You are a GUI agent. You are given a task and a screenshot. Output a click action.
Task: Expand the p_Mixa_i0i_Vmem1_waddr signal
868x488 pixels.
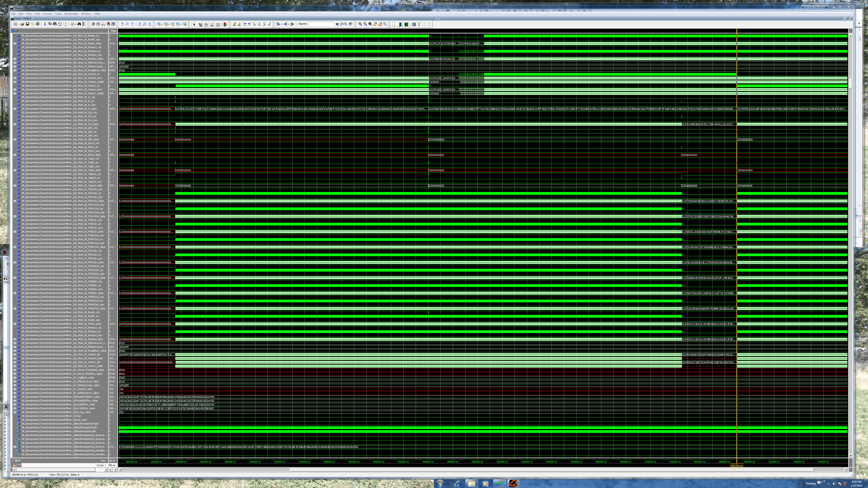tap(14, 93)
